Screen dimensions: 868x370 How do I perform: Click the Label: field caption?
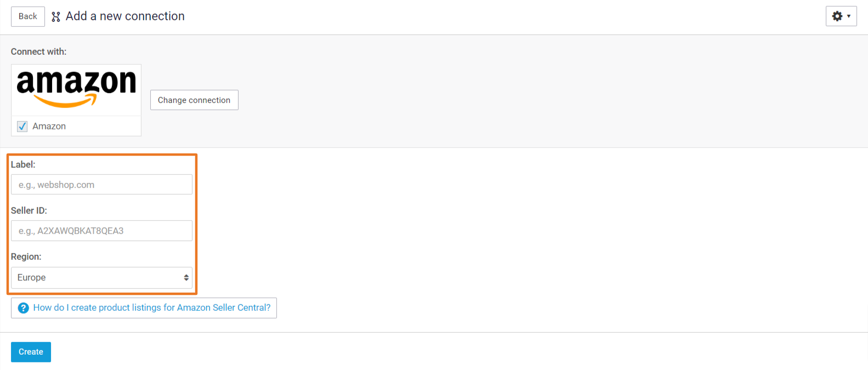pyautogui.click(x=23, y=164)
